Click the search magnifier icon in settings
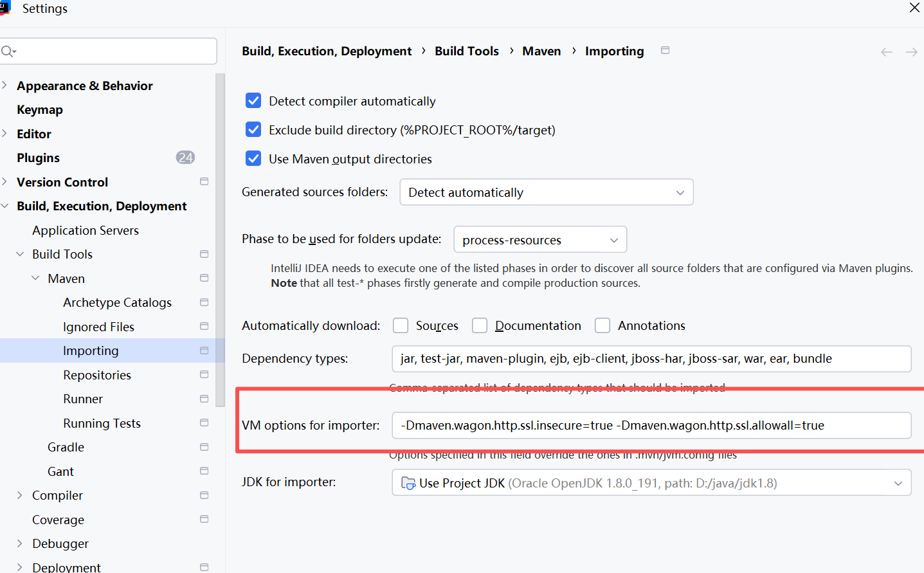The width and height of the screenshot is (924, 573). tap(8, 51)
